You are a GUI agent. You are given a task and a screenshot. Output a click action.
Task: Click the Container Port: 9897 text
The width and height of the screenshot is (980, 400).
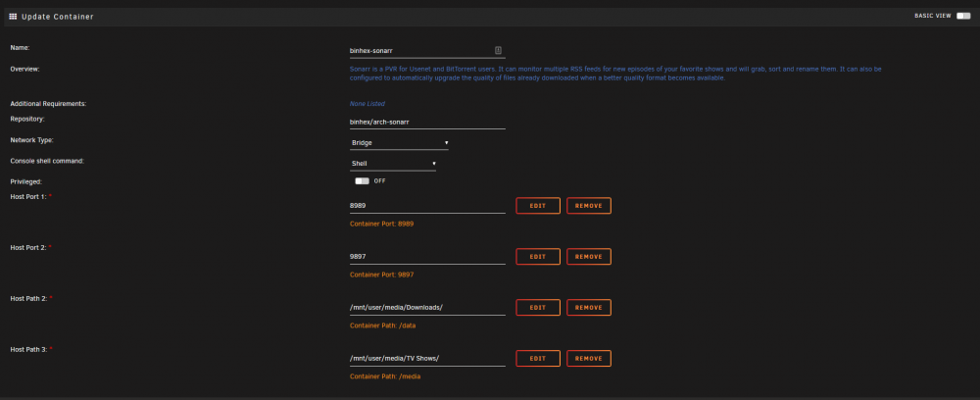382,275
